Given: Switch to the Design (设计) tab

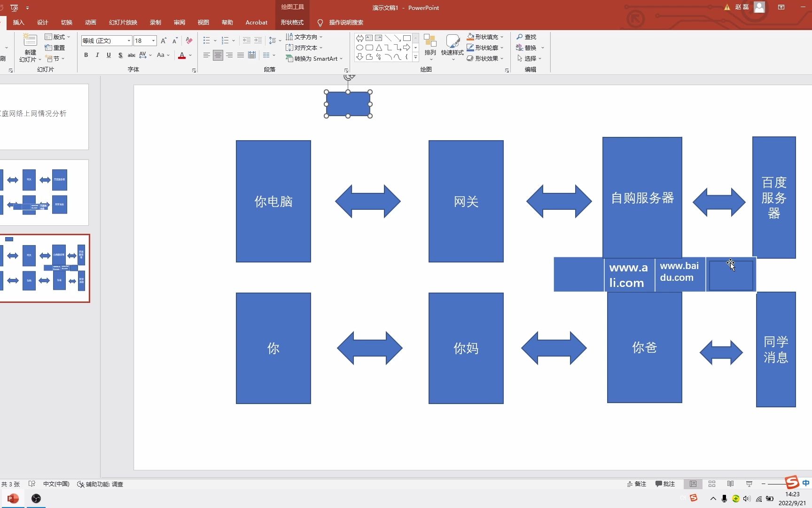Looking at the screenshot, I should 43,23.
